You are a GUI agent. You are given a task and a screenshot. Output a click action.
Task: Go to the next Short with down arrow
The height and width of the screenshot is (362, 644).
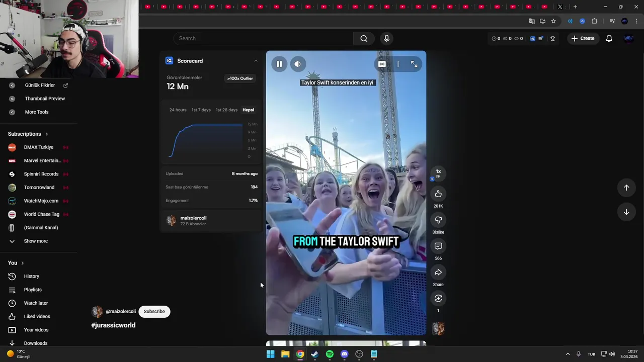pyautogui.click(x=626, y=212)
